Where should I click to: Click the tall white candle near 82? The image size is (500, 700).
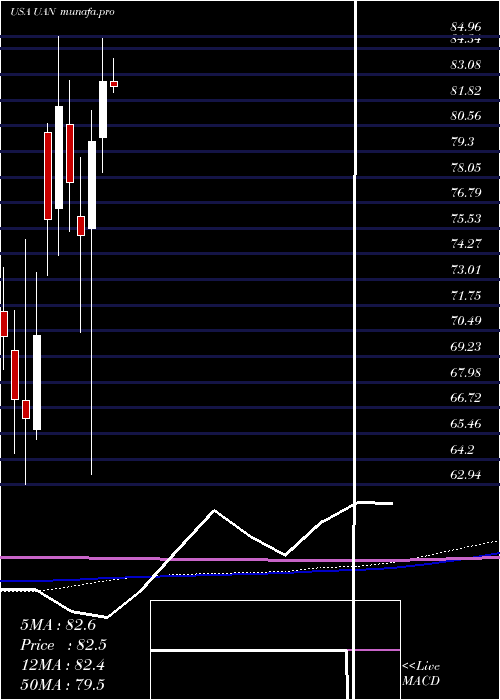point(103,109)
